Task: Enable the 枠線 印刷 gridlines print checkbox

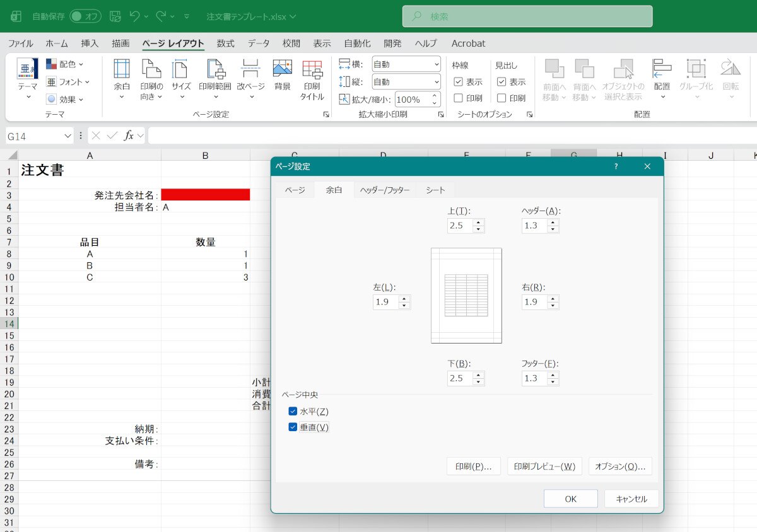Action: (459, 98)
